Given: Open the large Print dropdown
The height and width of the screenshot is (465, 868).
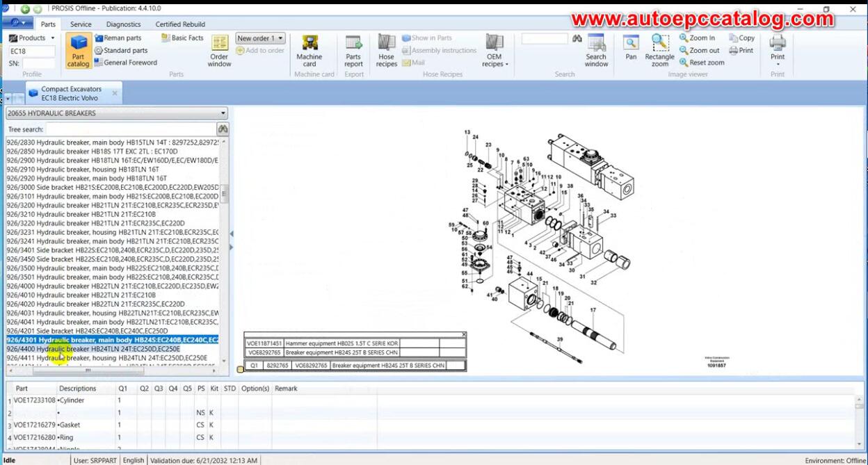Looking at the screenshot, I should point(778,51).
